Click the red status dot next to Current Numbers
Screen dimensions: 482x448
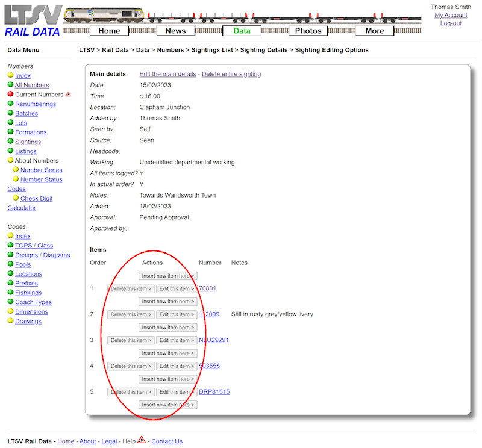pyautogui.click(x=11, y=95)
